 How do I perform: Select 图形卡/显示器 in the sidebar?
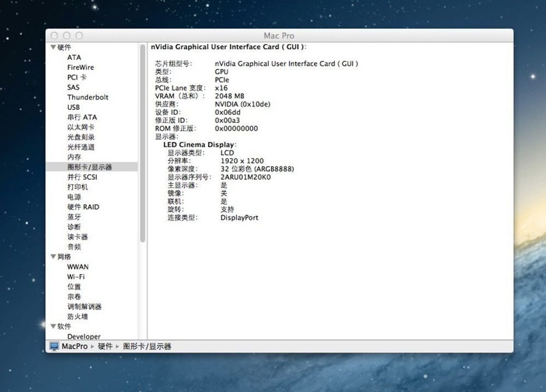90,167
